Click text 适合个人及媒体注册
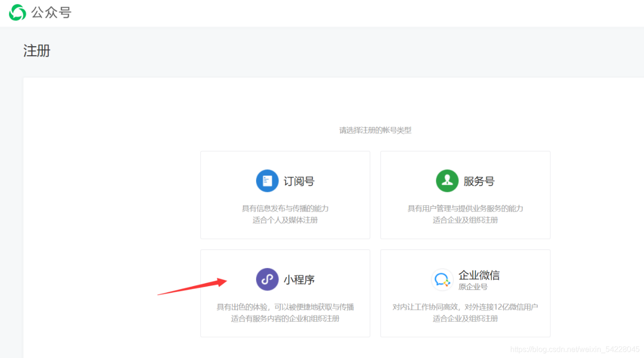The image size is (644, 358). [x=285, y=220]
